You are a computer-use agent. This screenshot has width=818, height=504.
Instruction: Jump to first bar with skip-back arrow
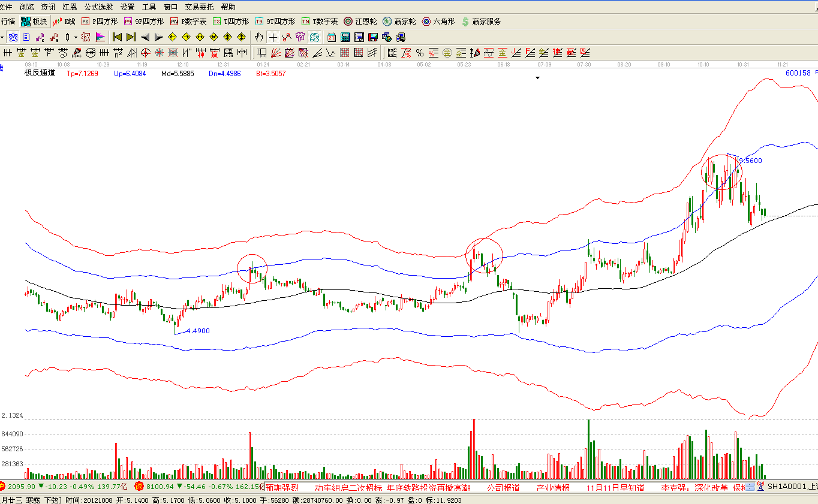pos(118,37)
